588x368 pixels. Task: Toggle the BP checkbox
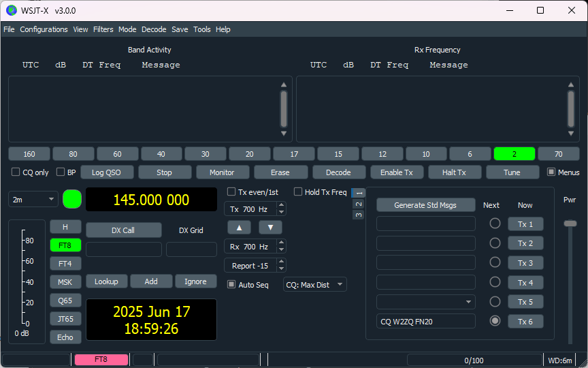pyautogui.click(x=61, y=172)
